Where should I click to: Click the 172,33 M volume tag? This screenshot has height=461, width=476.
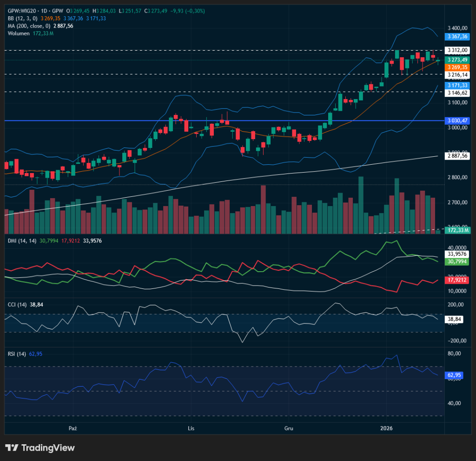(x=457, y=230)
